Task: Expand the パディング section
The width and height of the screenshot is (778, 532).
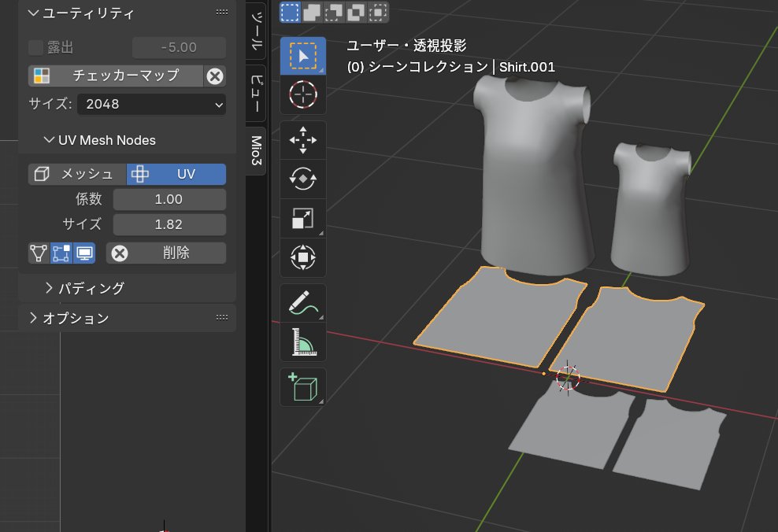Action: [x=85, y=288]
